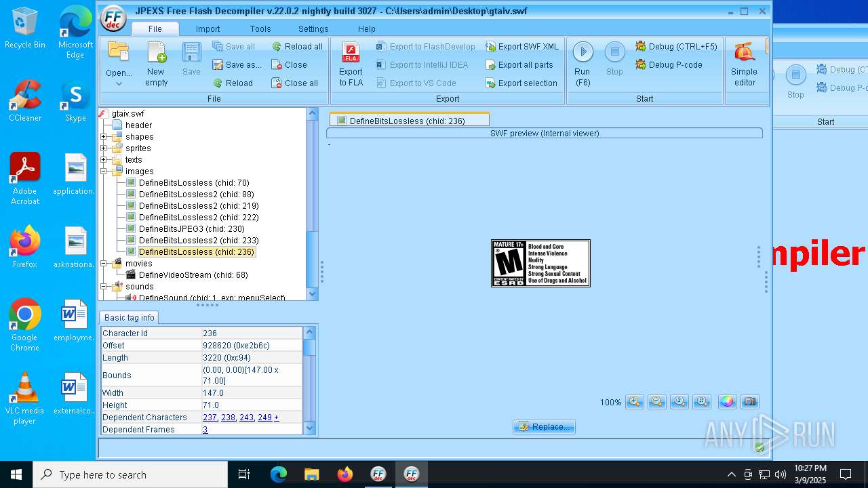868x488 pixels.
Task: Click Close all in the ribbon
Action: [x=294, y=83]
